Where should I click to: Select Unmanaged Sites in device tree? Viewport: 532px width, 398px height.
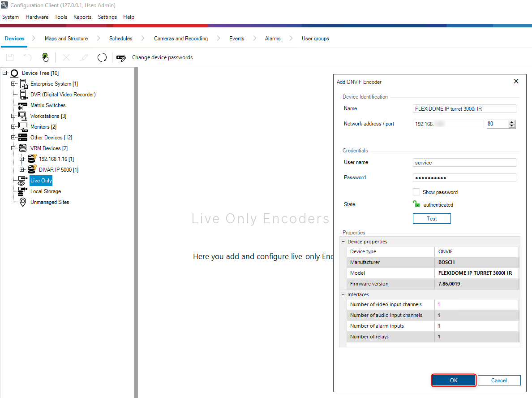(x=50, y=202)
